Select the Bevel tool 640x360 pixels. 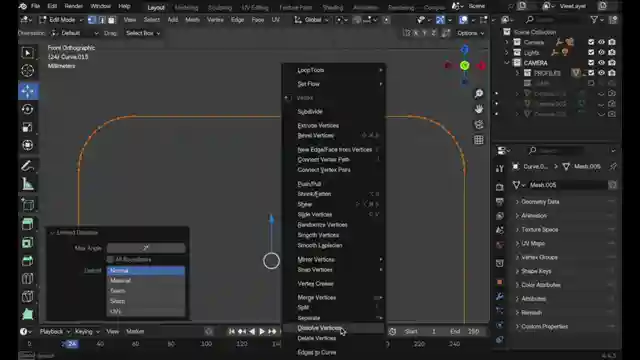(27, 261)
